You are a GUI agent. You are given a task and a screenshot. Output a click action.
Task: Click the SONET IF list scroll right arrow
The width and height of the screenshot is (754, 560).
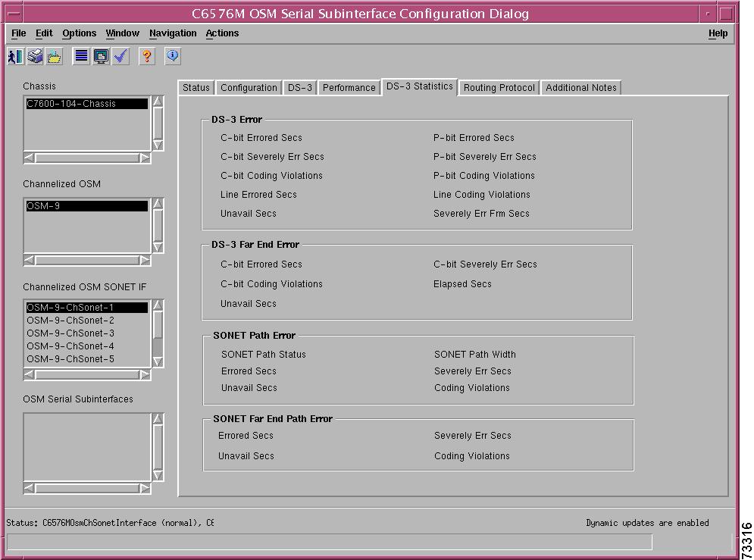tap(145, 374)
